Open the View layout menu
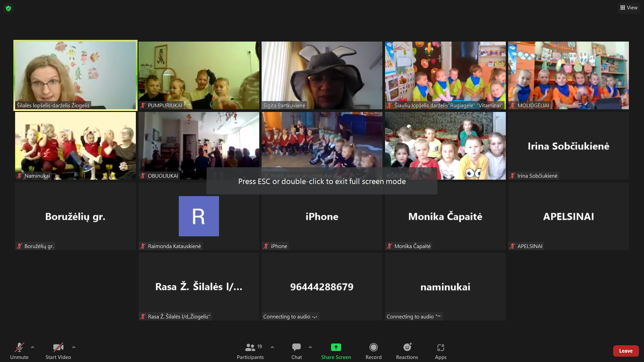The width and height of the screenshot is (644, 362). coord(629,7)
